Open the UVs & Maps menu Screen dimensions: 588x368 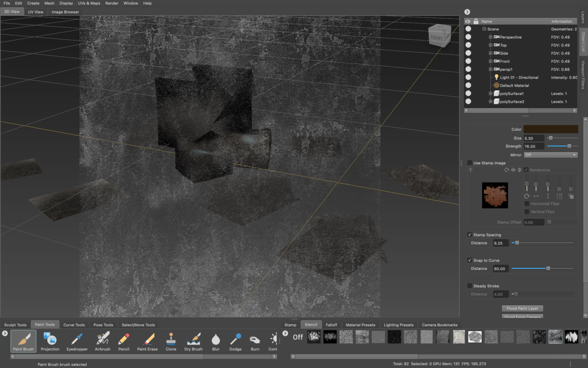click(x=89, y=3)
